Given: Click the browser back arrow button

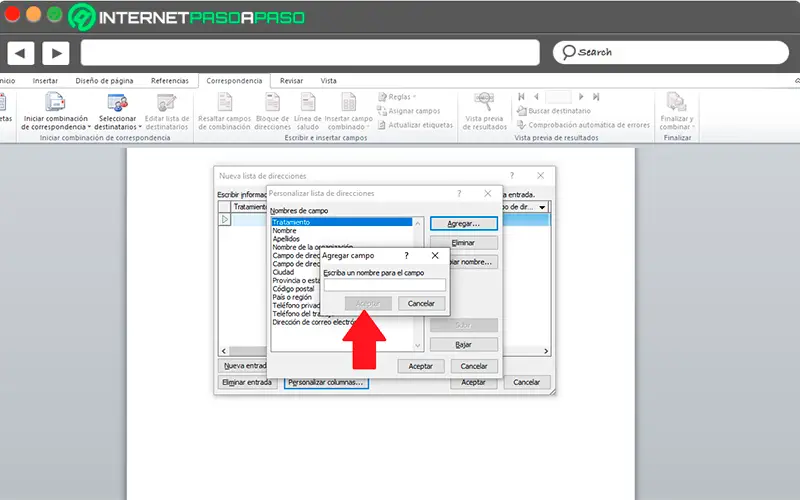Looking at the screenshot, I should click(x=20, y=53).
